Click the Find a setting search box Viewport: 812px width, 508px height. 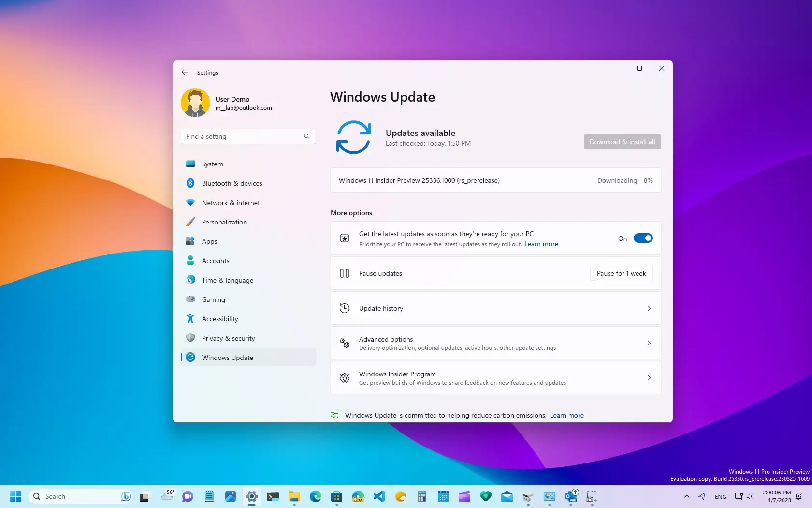point(247,136)
